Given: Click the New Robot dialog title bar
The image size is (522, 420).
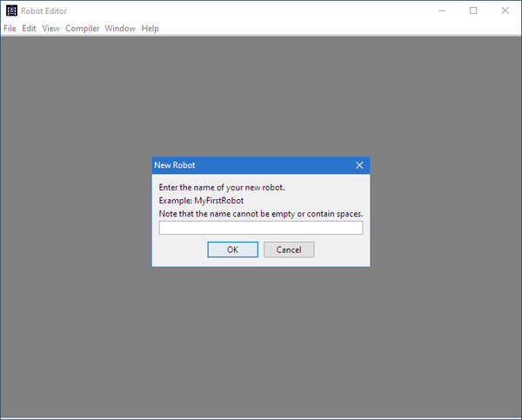Looking at the screenshot, I should point(252,165).
